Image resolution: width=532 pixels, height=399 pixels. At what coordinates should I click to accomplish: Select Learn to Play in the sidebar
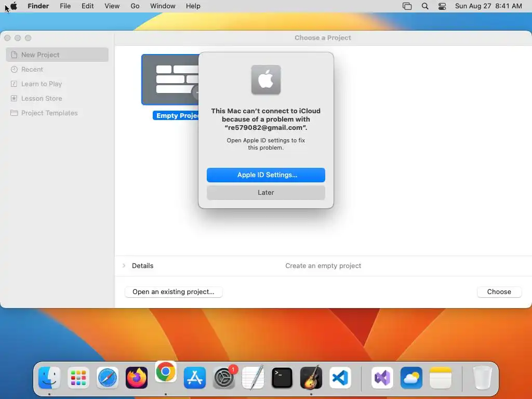click(57, 84)
